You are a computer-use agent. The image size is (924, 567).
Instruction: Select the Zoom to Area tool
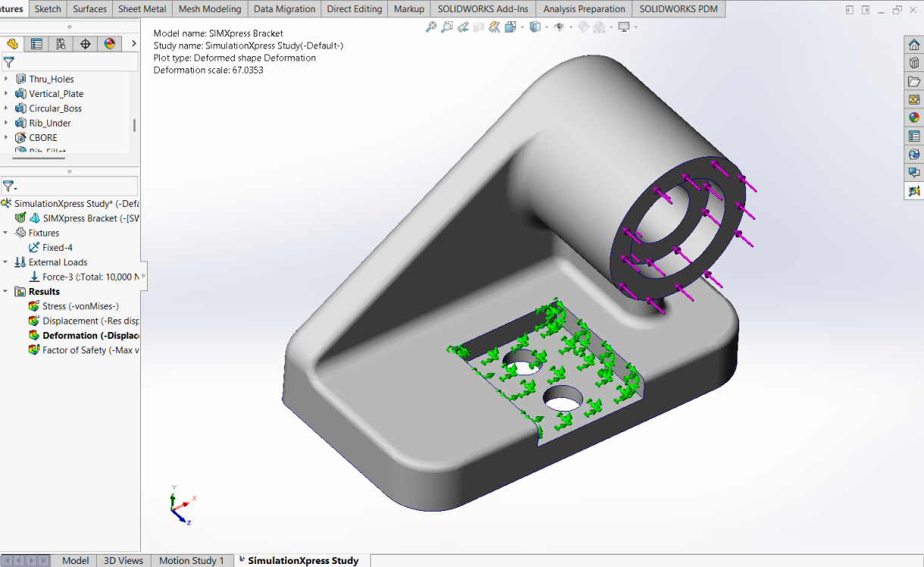pyautogui.click(x=447, y=27)
